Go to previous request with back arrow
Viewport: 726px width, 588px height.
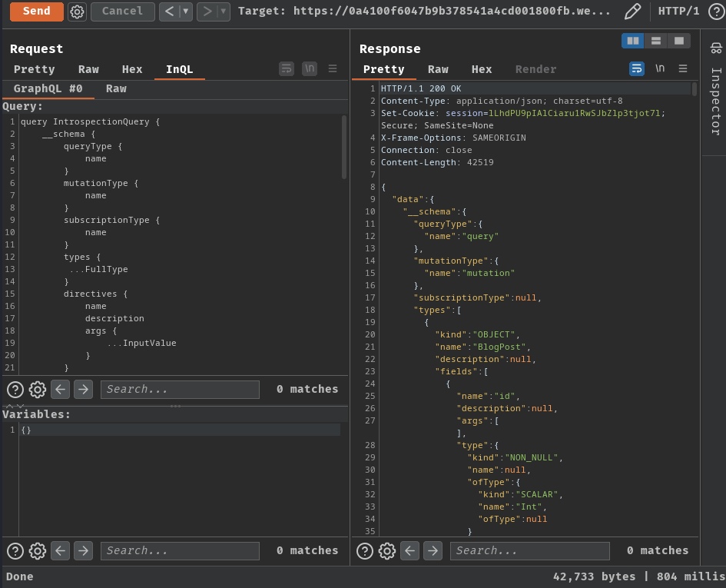[x=170, y=11]
